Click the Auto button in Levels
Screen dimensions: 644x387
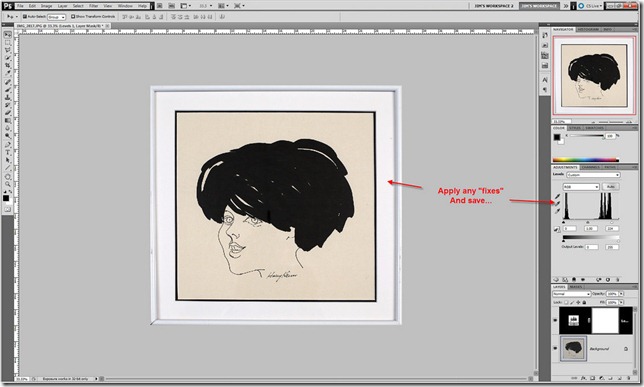pyautogui.click(x=610, y=187)
